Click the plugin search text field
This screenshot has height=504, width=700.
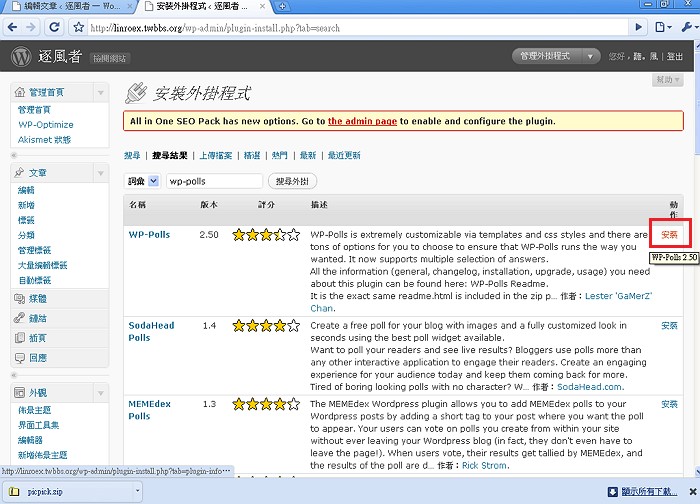click(214, 181)
